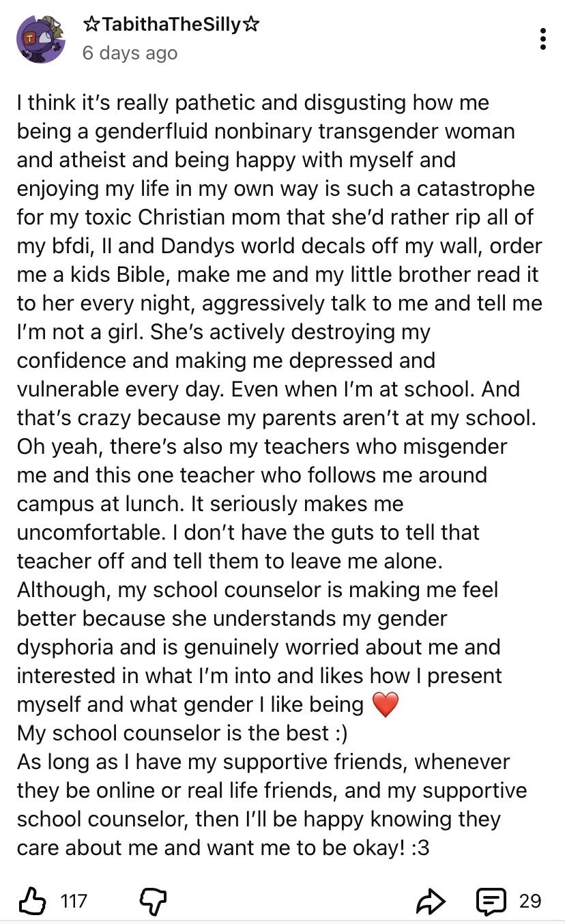Click the star before the username
The width and height of the screenshot is (565, 924).
click(91, 25)
